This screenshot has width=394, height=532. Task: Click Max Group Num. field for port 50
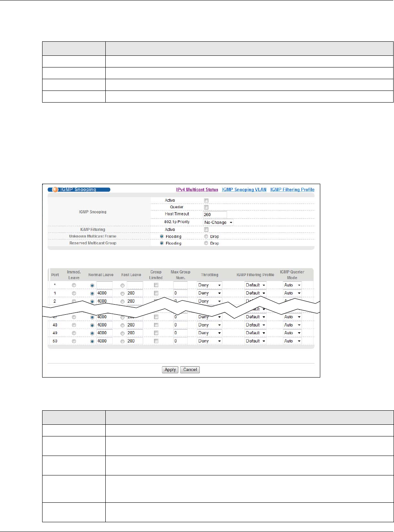[x=181, y=341]
